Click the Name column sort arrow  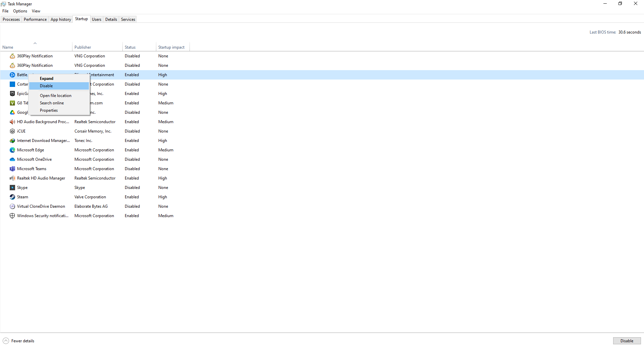[x=35, y=43]
